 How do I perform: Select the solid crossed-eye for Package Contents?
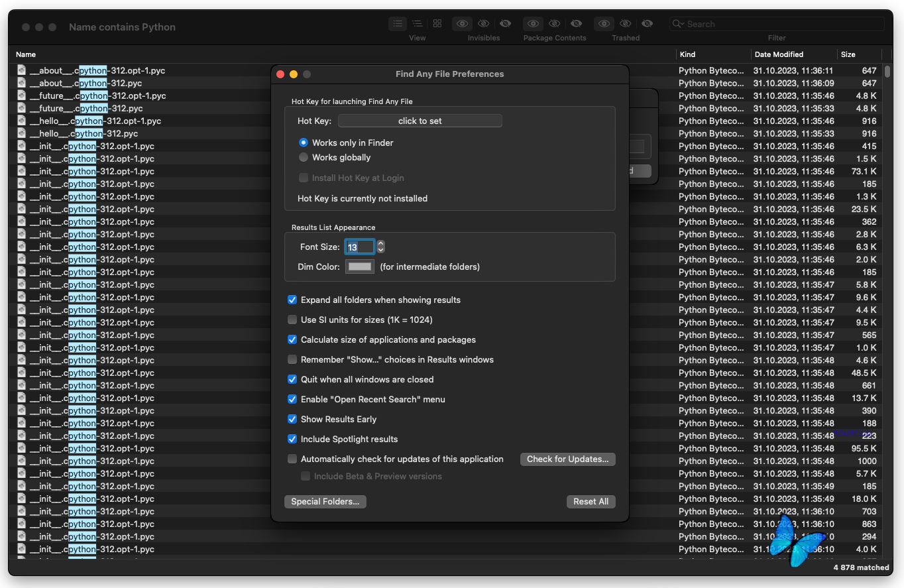coord(576,23)
